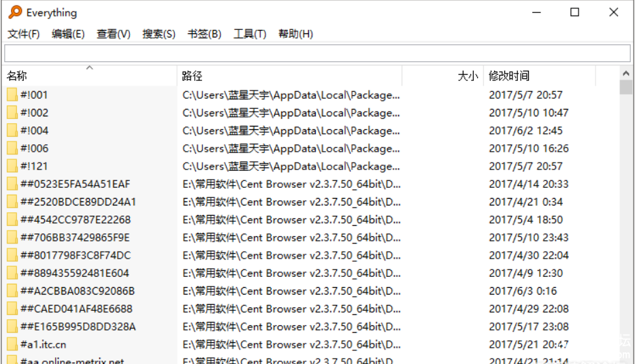Select the #!002 folder name
Screen dimensions: 635x364
point(35,112)
